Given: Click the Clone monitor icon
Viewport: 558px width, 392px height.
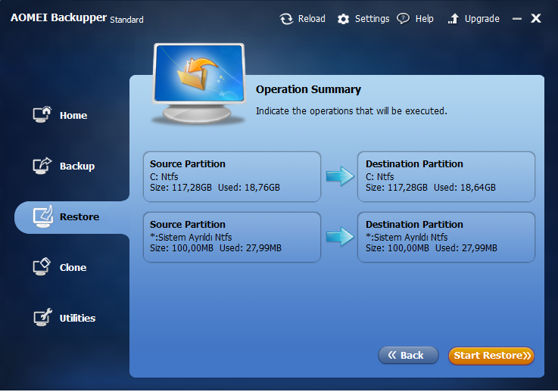Looking at the screenshot, I should click(x=42, y=267).
